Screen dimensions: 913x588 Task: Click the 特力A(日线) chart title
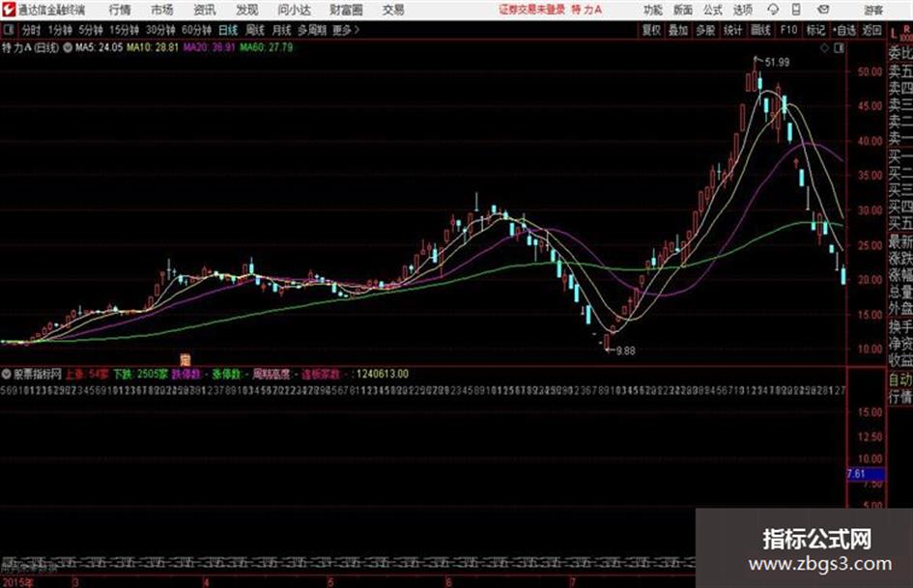click(x=30, y=47)
